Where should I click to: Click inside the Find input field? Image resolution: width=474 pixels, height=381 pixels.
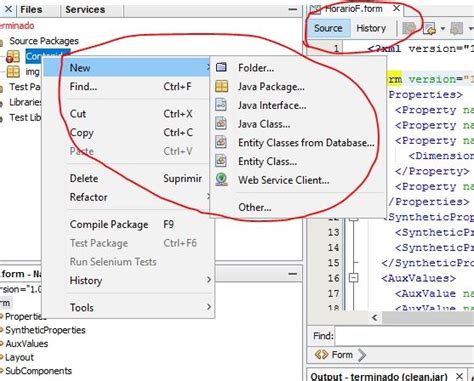[x=405, y=336]
